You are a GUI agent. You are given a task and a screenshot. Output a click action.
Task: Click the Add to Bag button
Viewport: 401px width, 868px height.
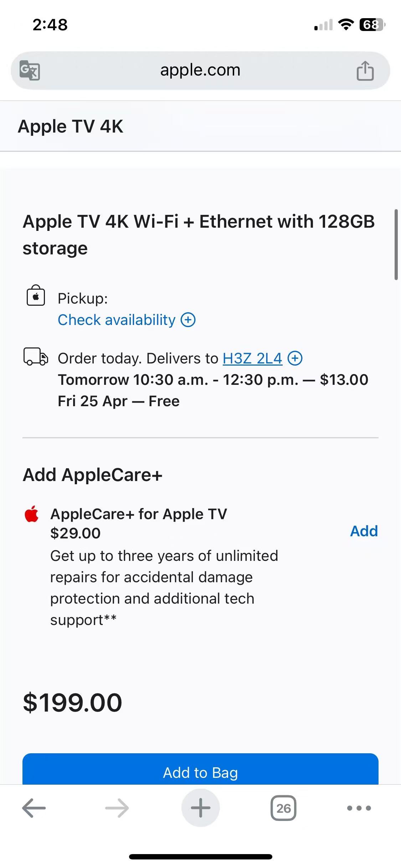pos(200,769)
